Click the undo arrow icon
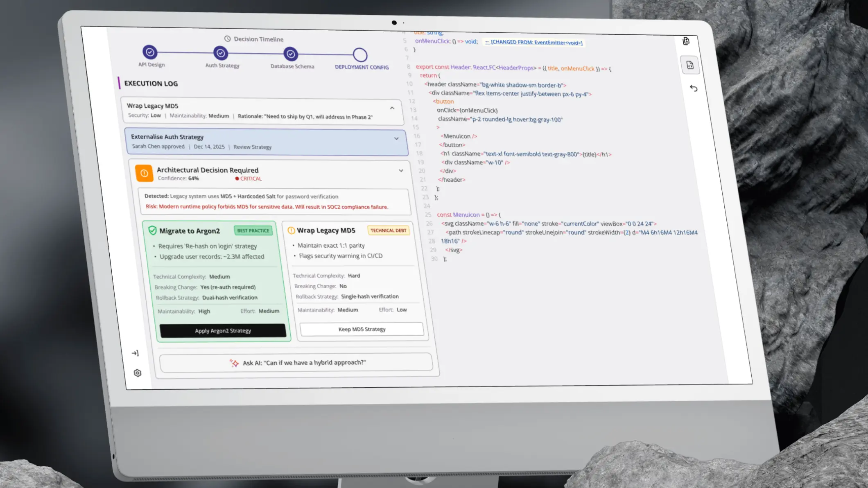 694,88
